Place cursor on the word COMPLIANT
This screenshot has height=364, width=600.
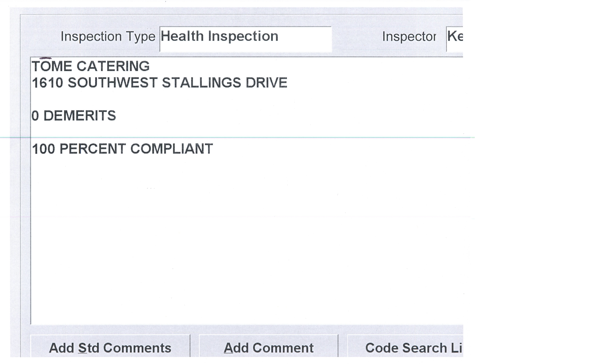(172, 149)
